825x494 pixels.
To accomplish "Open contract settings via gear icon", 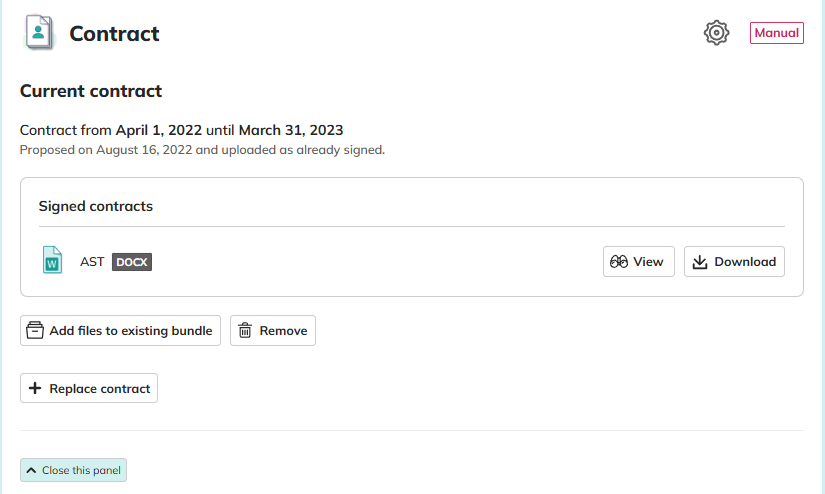I will point(717,33).
